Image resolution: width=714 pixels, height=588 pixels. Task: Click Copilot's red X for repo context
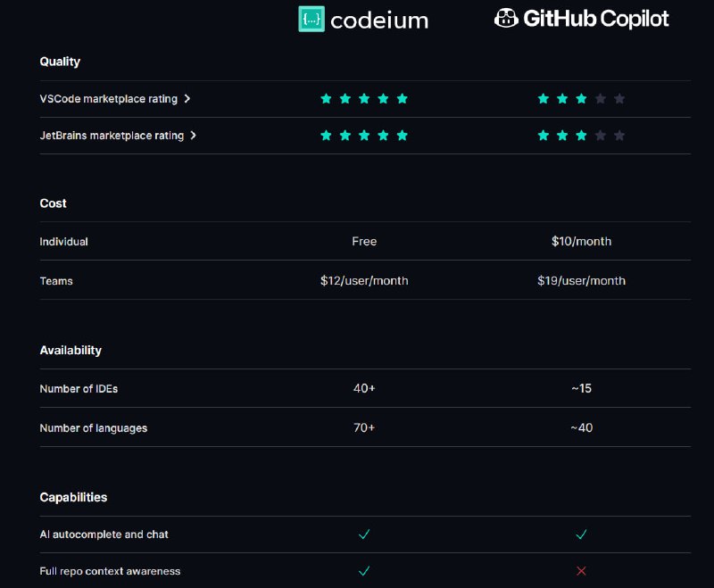(x=581, y=571)
